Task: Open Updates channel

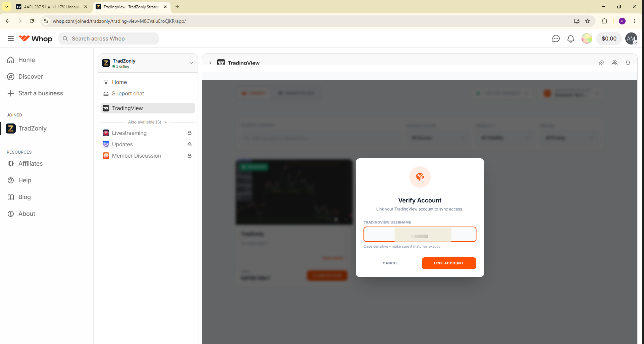Action: click(147, 144)
